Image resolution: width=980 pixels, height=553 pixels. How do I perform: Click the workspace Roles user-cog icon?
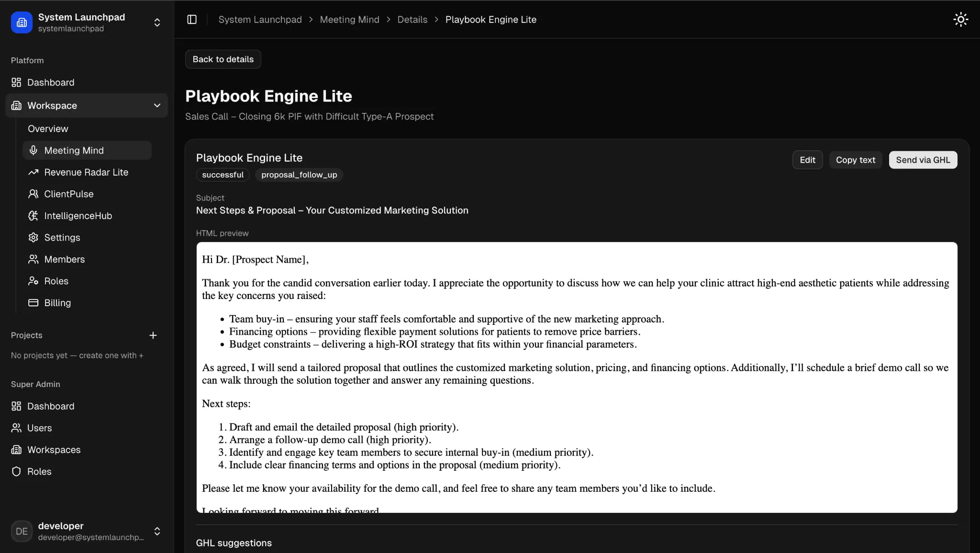[33, 281]
